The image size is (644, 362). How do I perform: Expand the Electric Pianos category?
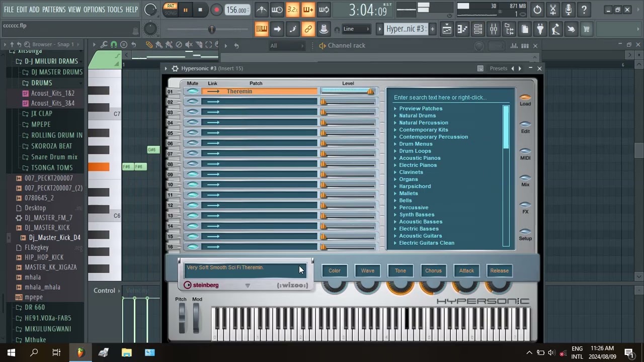[x=395, y=165]
